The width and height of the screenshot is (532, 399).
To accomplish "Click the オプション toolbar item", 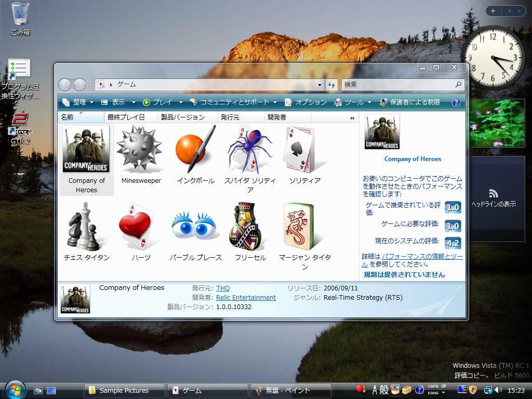I will [x=305, y=102].
